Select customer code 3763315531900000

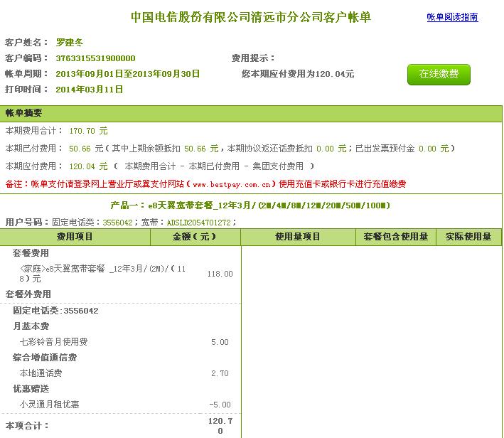(95, 58)
